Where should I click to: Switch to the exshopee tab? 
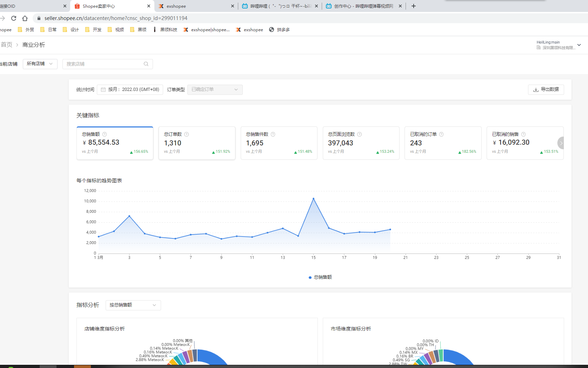[x=196, y=6]
